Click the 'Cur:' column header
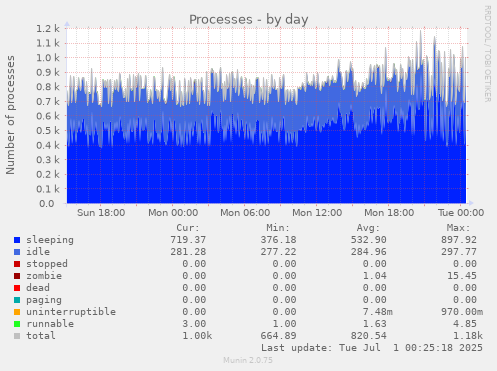Viewport: 497px width, 371px height. [x=188, y=228]
